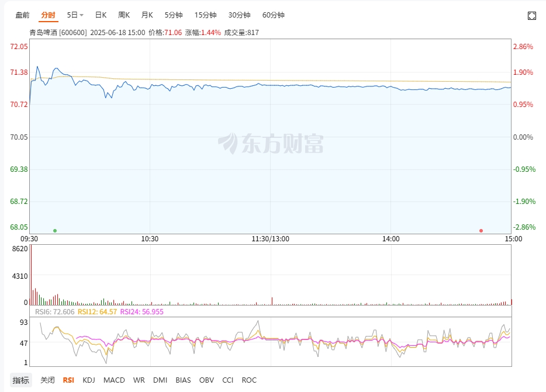
Task: Click the 11:30/13:00 time axis label
Action: pyautogui.click(x=271, y=239)
